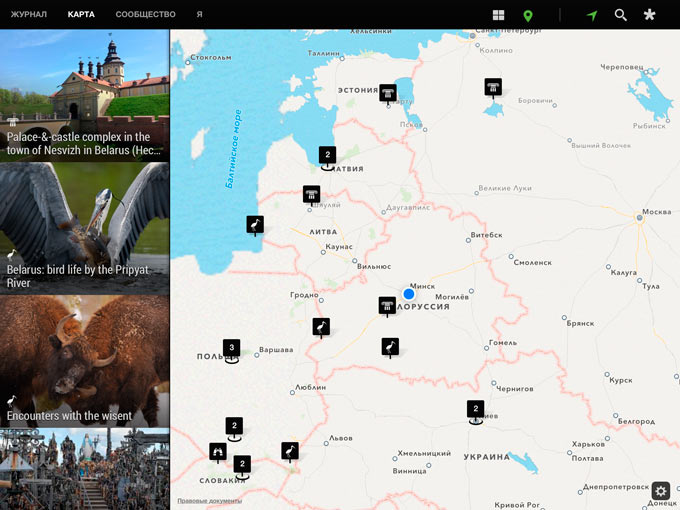
Task: Switch to grid view icon
Action: [x=498, y=15]
